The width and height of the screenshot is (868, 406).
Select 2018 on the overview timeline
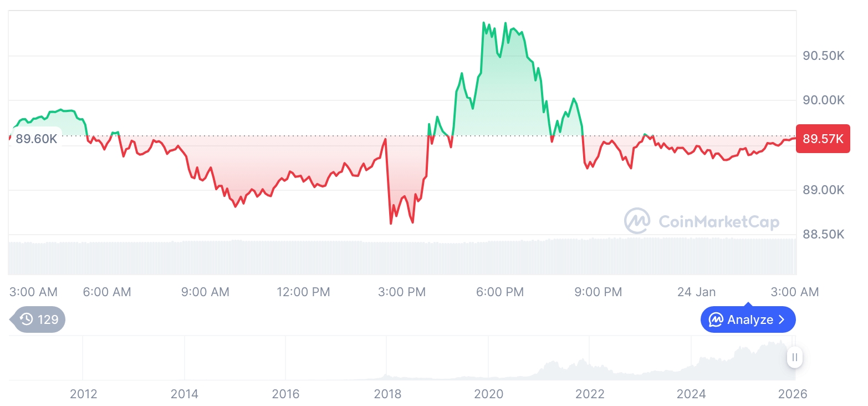click(x=387, y=394)
